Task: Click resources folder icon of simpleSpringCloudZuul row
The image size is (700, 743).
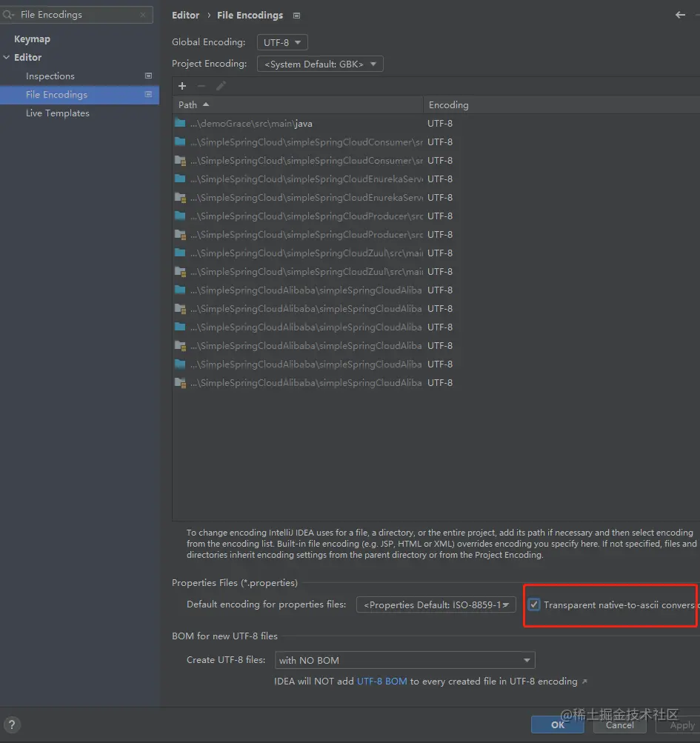Action: click(x=180, y=272)
